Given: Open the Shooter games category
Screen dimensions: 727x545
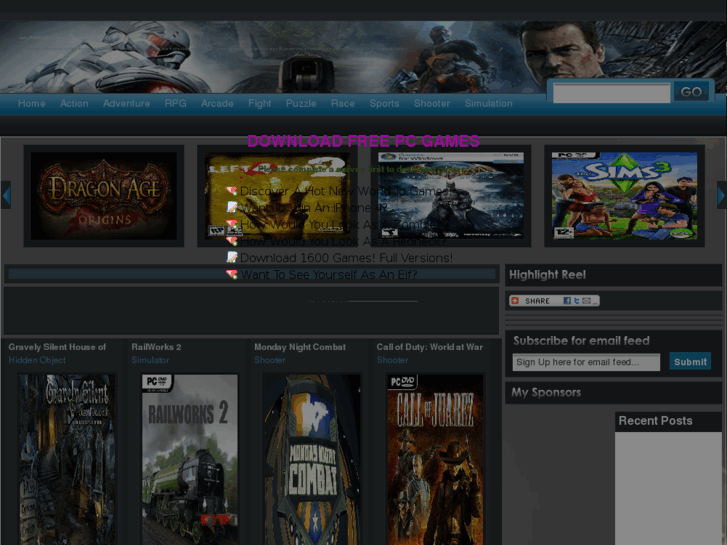Looking at the screenshot, I should (x=432, y=103).
